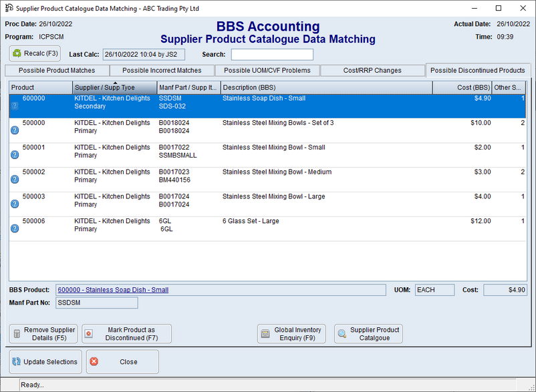
Task: Click the Update Selections refresh icon
Action: 17,362
